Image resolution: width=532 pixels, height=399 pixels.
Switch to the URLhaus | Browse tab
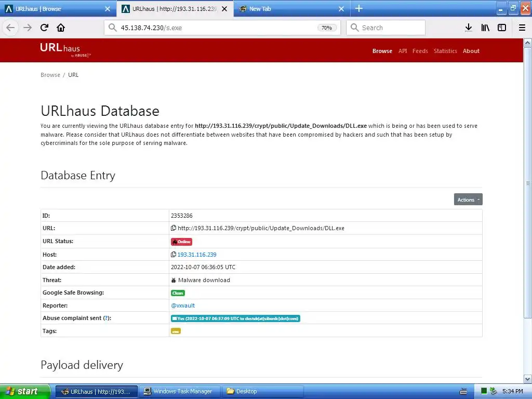58,9
